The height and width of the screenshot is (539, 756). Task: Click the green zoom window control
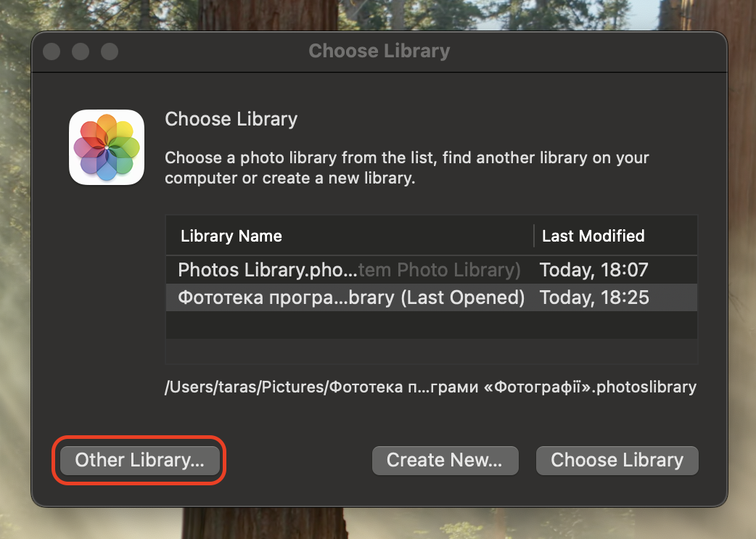pyautogui.click(x=109, y=52)
